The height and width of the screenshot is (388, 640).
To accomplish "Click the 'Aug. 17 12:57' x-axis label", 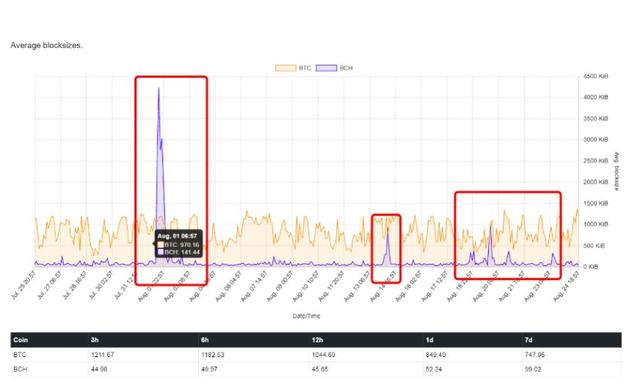I will point(434,287).
